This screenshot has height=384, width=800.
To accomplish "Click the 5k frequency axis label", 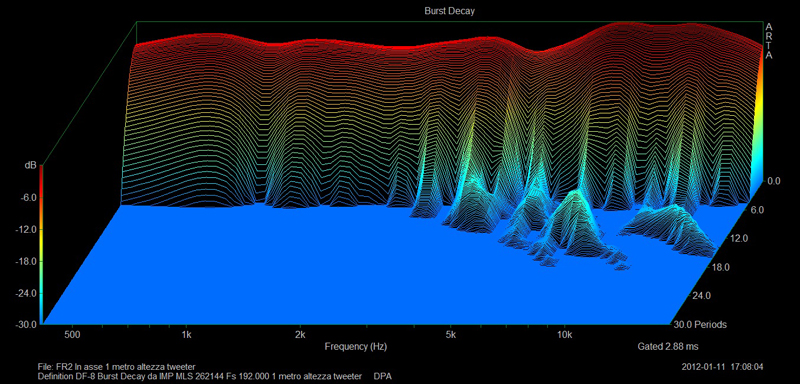I will pos(450,335).
